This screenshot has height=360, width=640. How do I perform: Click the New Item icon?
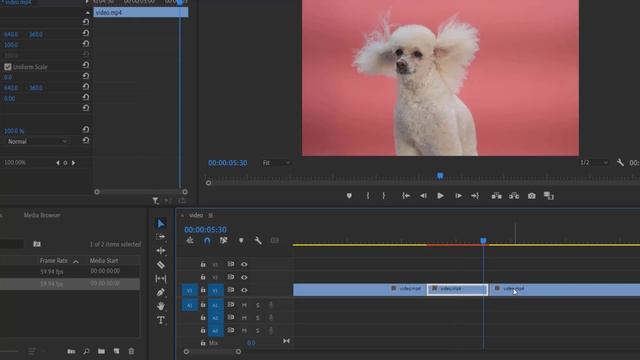[116, 351]
